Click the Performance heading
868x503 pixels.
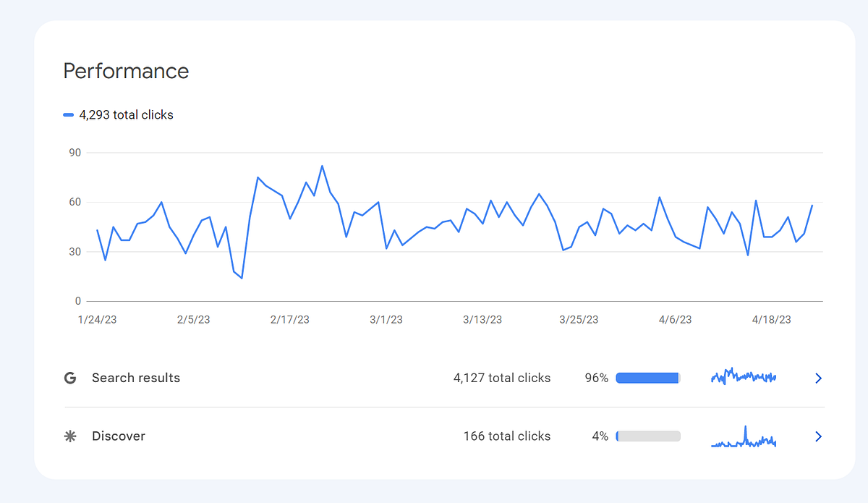[x=126, y=71]
